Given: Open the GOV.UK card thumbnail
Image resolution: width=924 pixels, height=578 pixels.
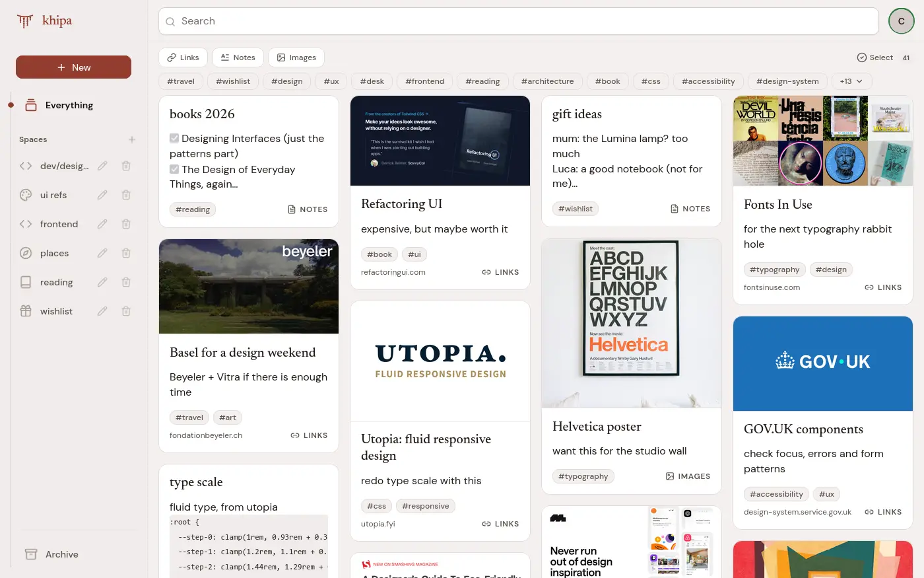Looking at the screenshot, I should click(823, 363).
